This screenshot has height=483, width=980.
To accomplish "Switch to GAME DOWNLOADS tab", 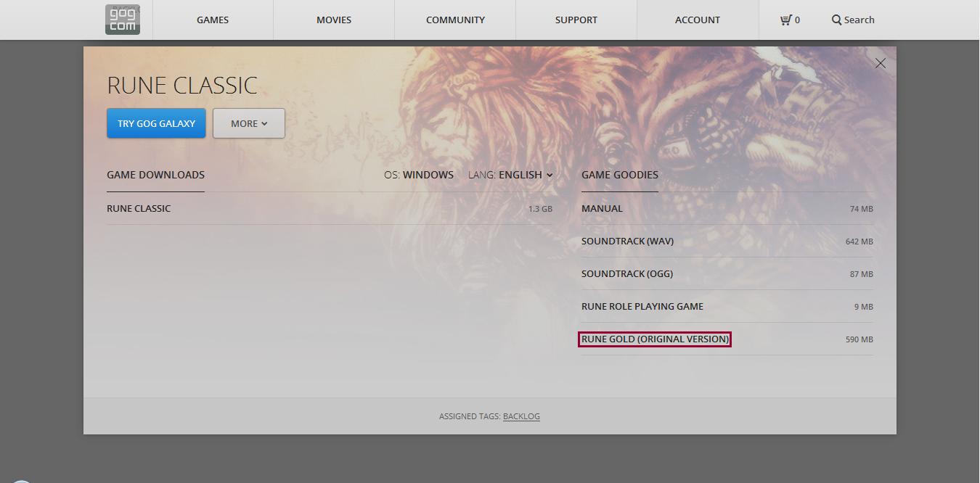I will [155, 175].
